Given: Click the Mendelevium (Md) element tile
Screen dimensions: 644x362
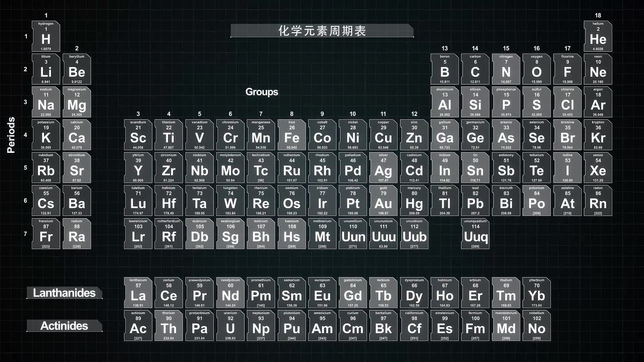Looking at the screenshot, I should pos(506,325).
